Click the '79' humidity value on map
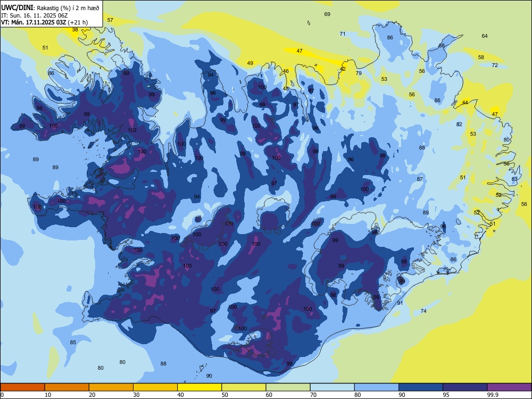The width and height of the screenshot is (532, 399). [359, 73]
